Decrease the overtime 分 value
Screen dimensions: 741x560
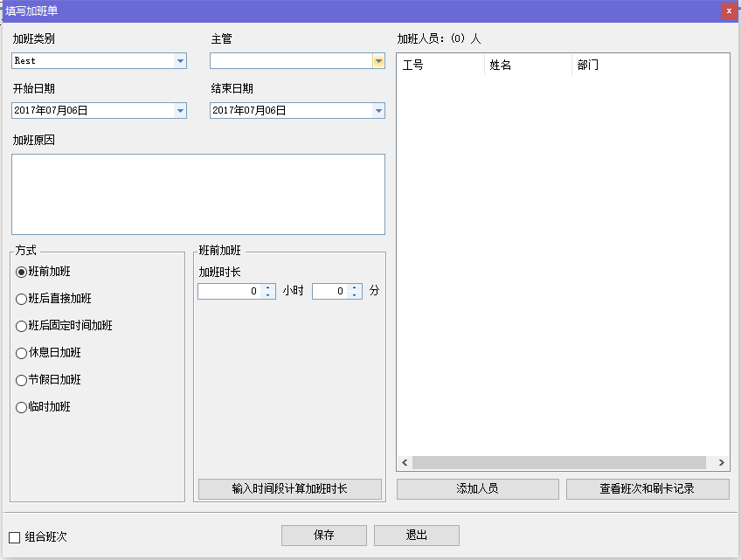[x=355, y=295]
